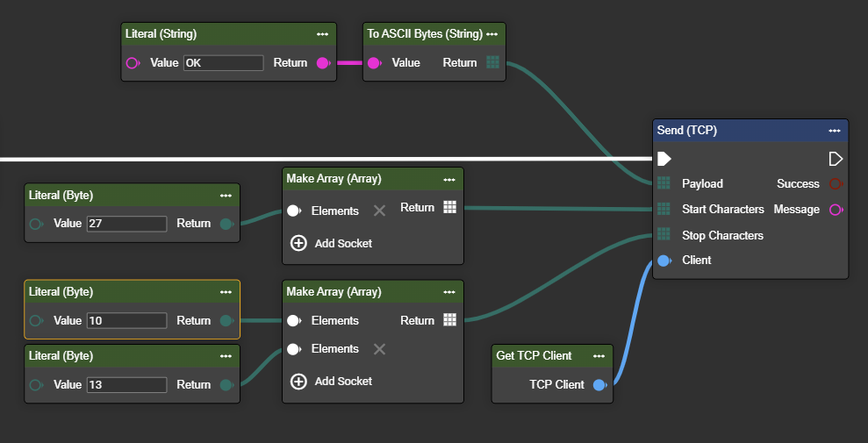Click the Value field containing 13
This screenshot has width=868, height=443.
tap(126, 385)
